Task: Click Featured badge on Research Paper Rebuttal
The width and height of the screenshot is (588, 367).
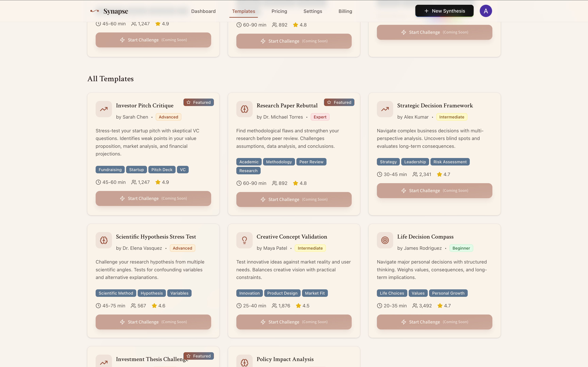Action: [339, 102]
